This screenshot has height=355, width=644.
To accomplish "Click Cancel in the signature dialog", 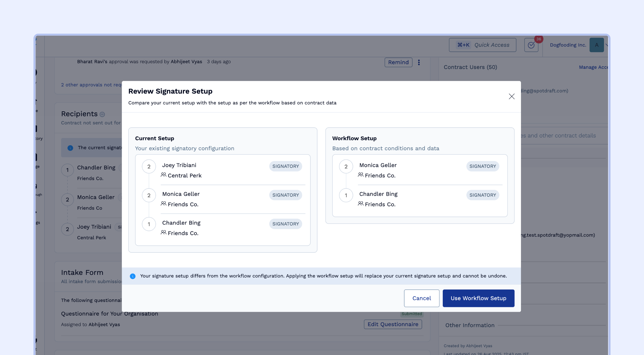I will 421,298.
